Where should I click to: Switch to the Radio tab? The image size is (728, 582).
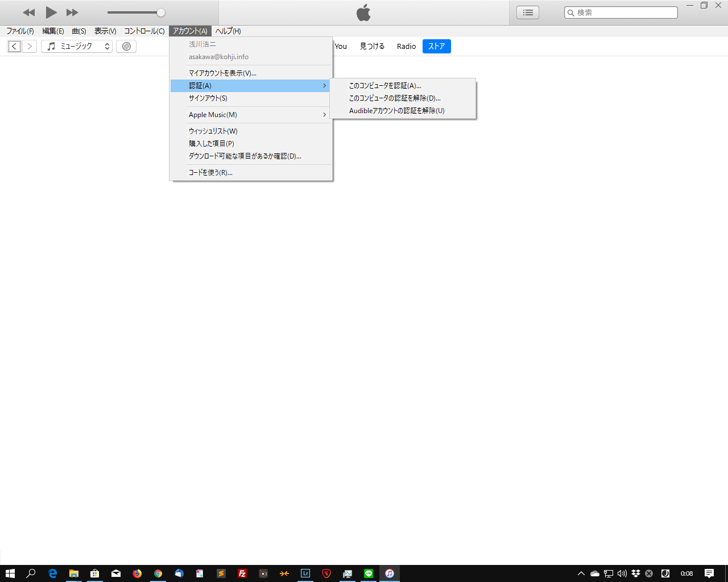pos(406,47)
